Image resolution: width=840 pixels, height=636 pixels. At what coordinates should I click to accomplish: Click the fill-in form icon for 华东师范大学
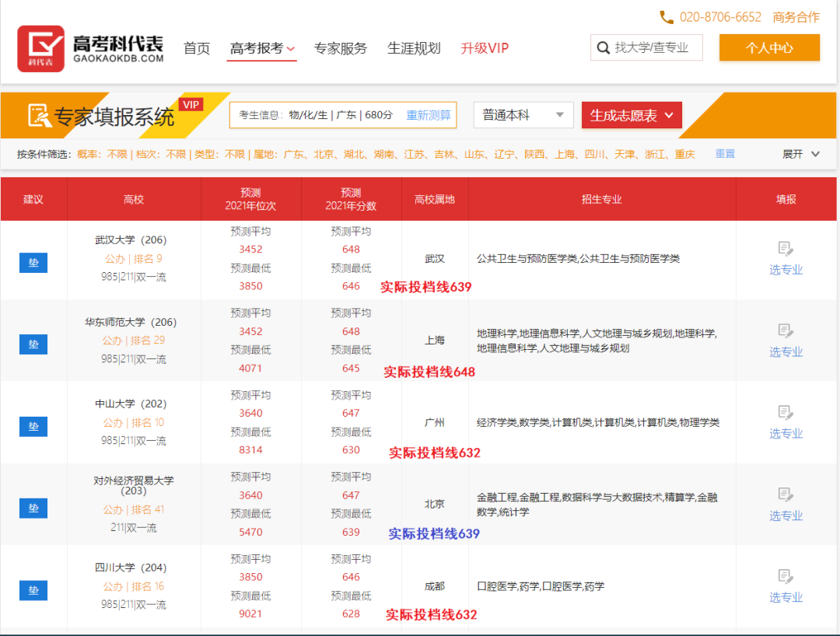786,331
